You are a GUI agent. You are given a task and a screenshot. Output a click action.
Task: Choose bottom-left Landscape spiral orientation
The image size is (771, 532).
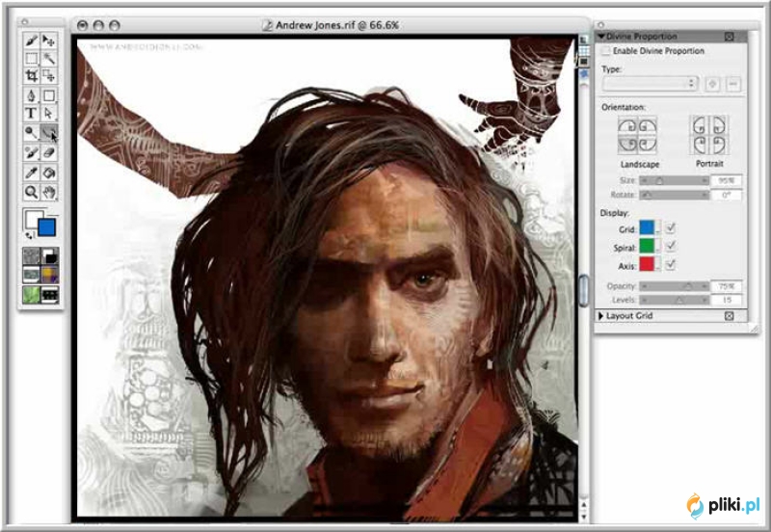point(627,145)
